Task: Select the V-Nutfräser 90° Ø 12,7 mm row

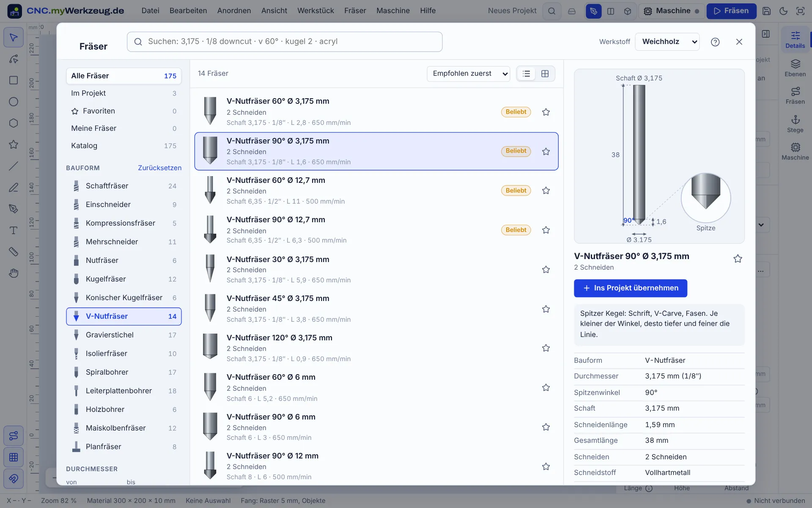Action: [x=376, y=230]
